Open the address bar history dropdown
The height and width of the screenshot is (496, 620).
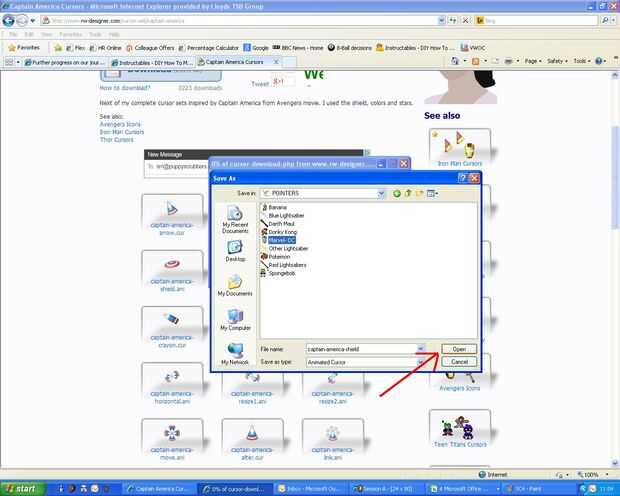(441, 20)
